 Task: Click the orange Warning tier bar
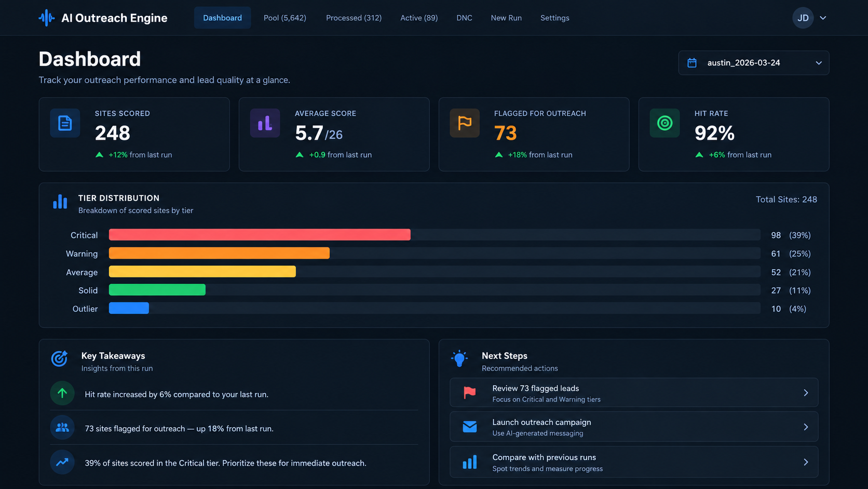(x=219, y=253)
